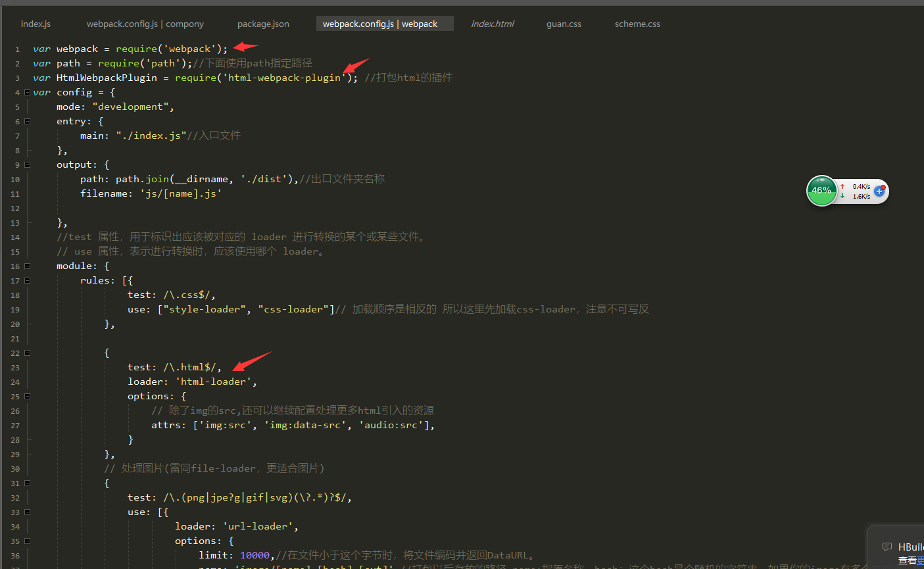Screen dimensions: 924x569
Task: Click the HtmlWebpackPlugin variable name
Action: click(x=107, y=78)
